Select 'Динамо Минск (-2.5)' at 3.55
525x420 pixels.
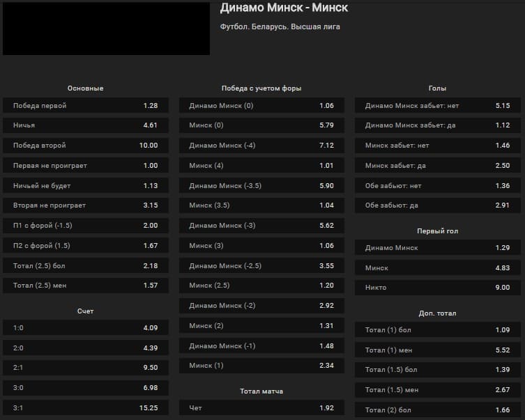[x=261, y=265]
